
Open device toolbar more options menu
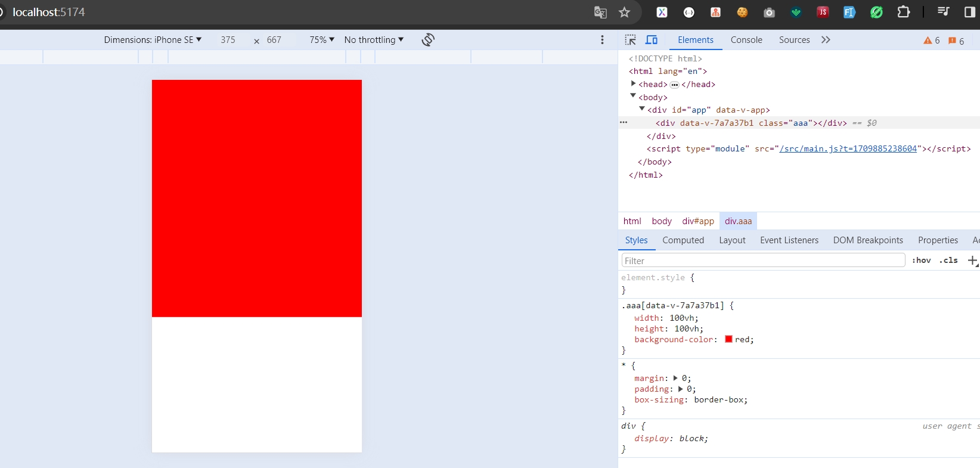click(602, 40)
